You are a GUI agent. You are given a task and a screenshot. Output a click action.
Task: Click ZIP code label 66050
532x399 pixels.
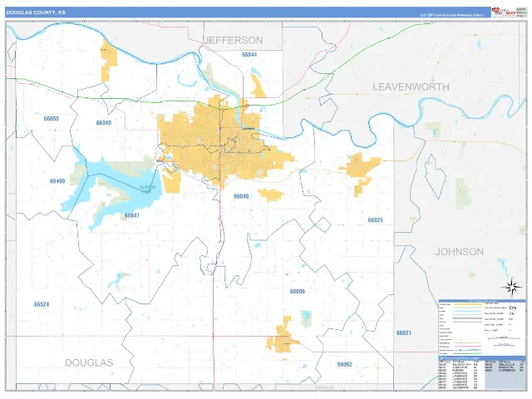click(x=52, y=119)
